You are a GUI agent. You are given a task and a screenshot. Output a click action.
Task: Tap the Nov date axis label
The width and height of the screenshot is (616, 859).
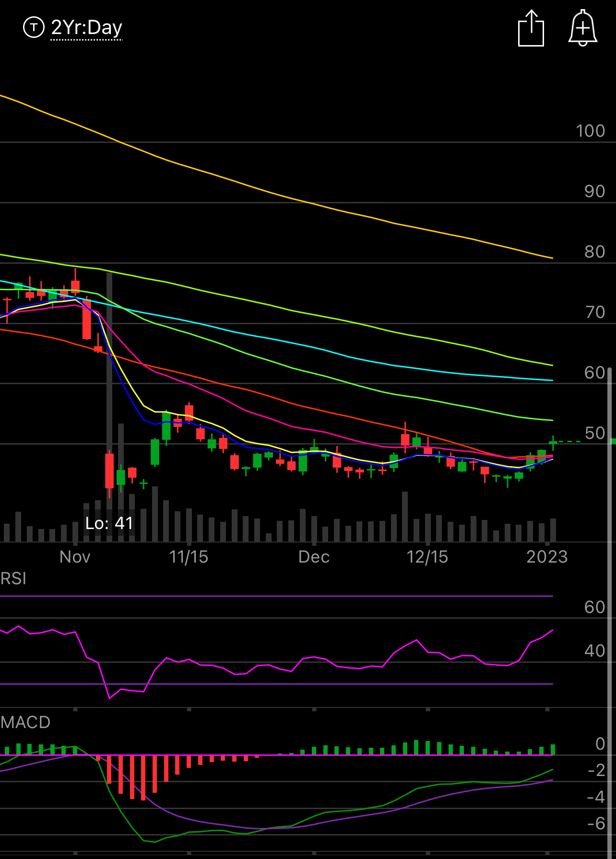pos(75,557)
